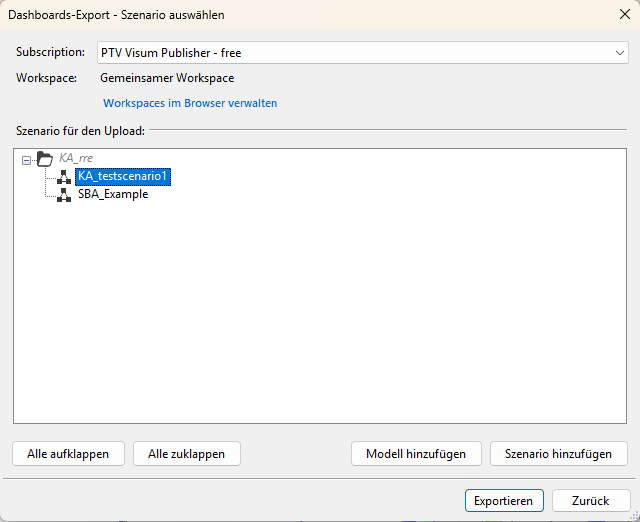Viewport: 640px width, 522px height.
Task: Select the SBA_Example scenario label
Action: click(113, 194)
